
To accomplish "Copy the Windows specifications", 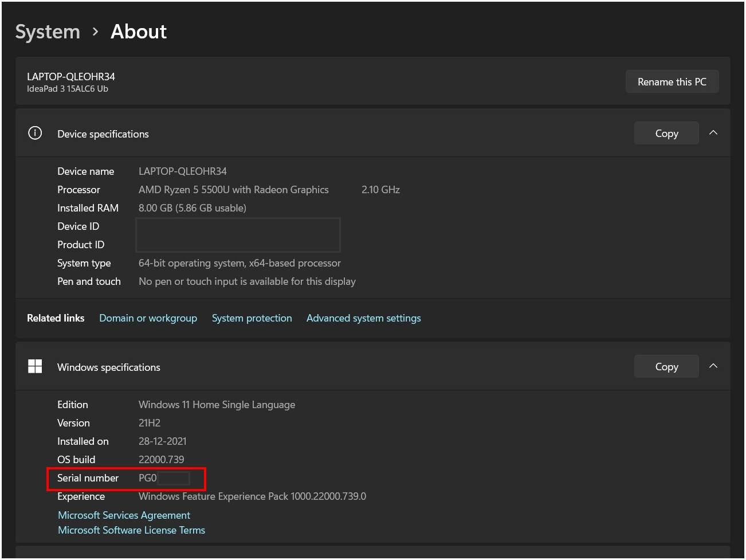I will click(x=666, y=367).
